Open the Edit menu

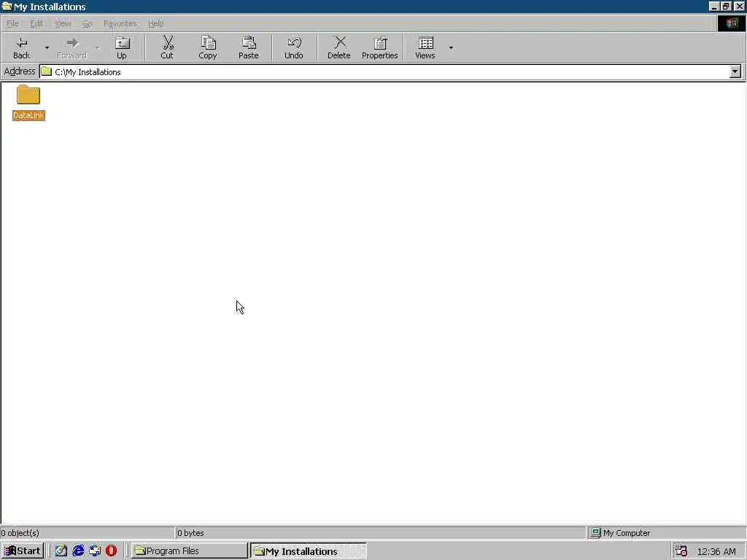click(36, 23)
